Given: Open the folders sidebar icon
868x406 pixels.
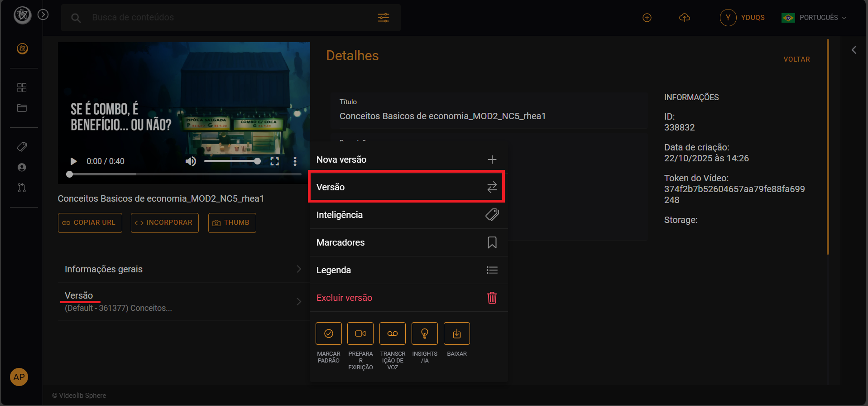Looking at the screenshot, I should pyautogui.click(x=22, y=108).
